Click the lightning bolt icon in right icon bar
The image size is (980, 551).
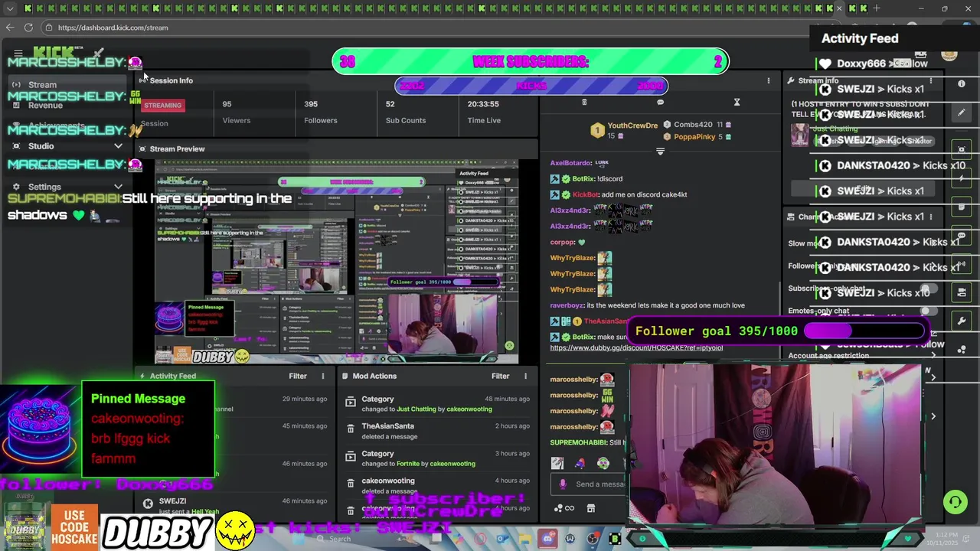point(962,178)
